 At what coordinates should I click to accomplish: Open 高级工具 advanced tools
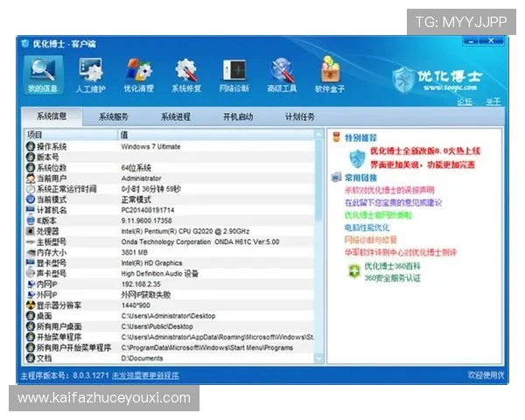click(x=282, y=73)
